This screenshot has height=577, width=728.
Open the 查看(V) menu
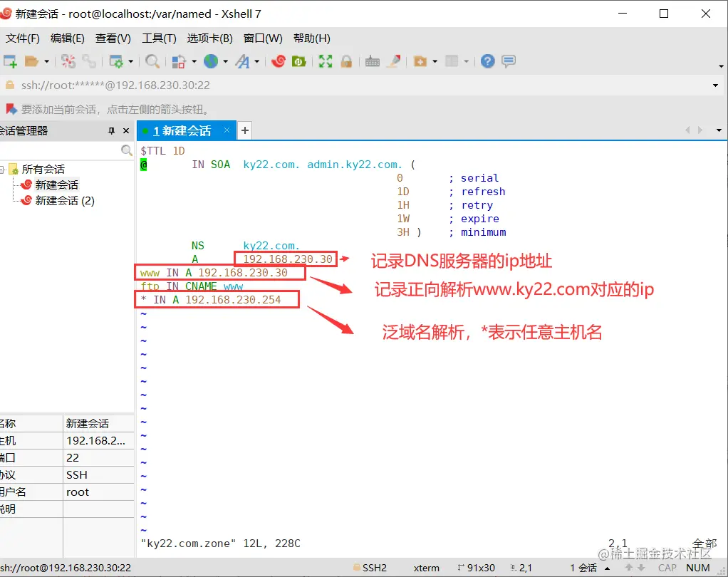click(x=113, y=38)
